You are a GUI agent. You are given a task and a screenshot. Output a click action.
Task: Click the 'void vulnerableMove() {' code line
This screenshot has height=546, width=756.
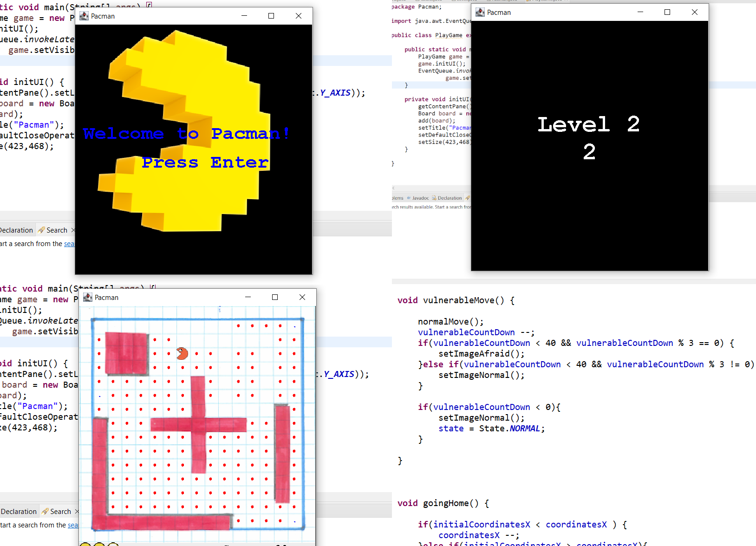[x=456, y=300]
